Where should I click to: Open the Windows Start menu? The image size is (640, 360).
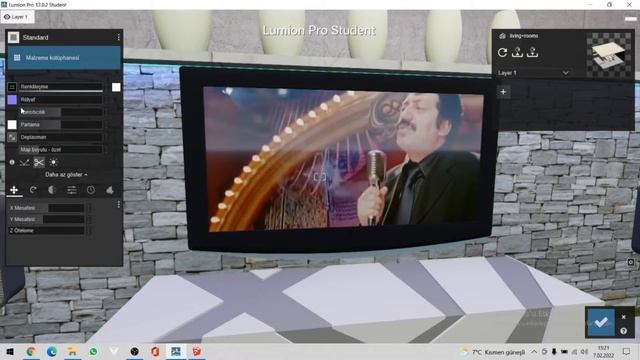[10, 351]
